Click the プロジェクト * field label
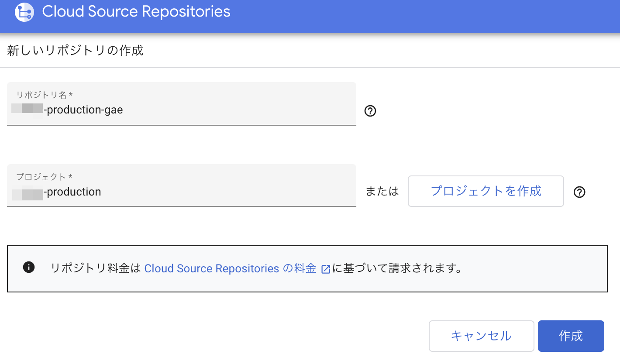This screenshot has width=620, height=364. [44, 177]
